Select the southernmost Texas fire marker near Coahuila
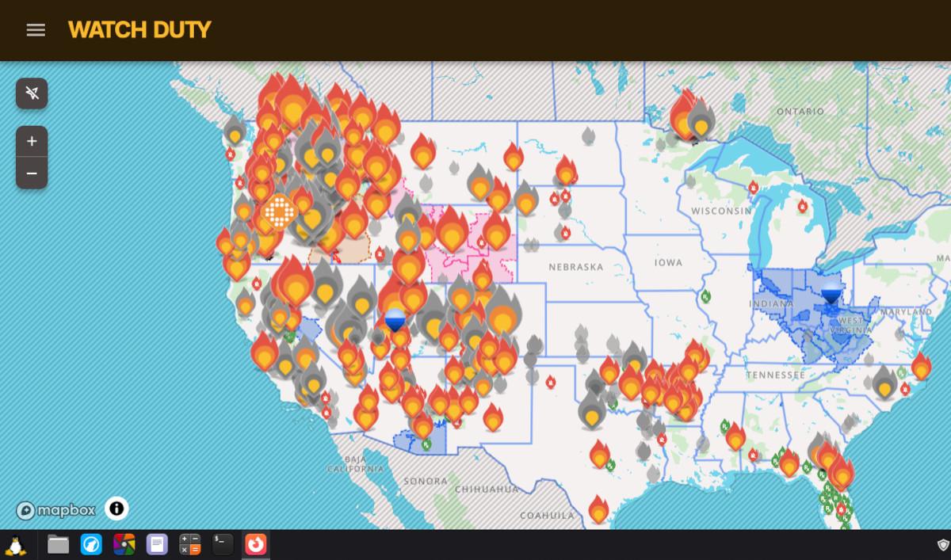This screenshot has height=560, width=951. coord(598,509)
